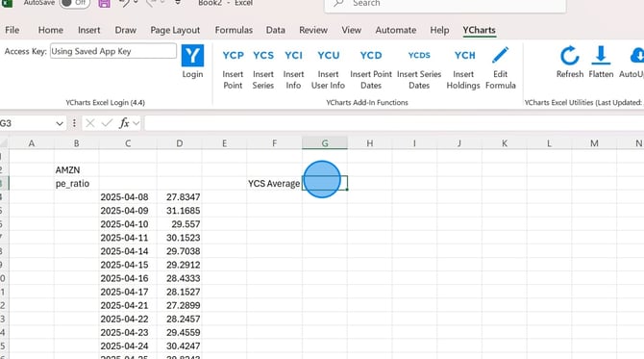Screen dimensions: 644x359
Task: Select column G header
Action: coord(325,143)
